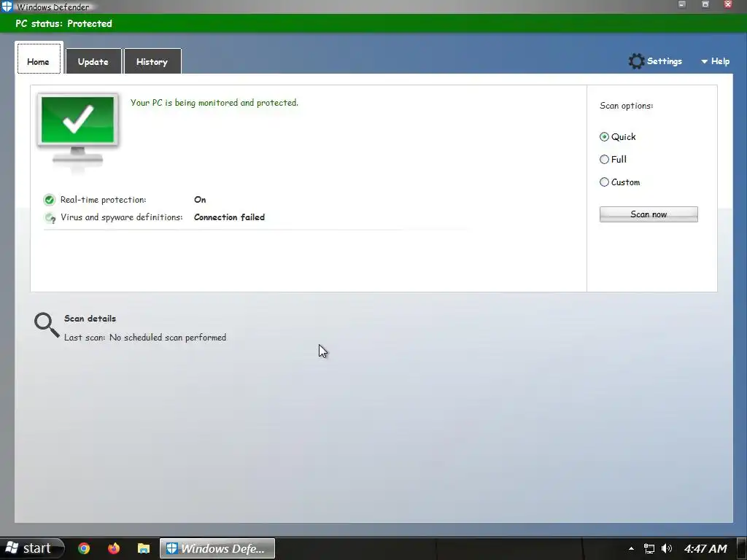Click the Show desktop strip in taskbar corner
This screenshot has height=560, width=747.
[742, 548]
